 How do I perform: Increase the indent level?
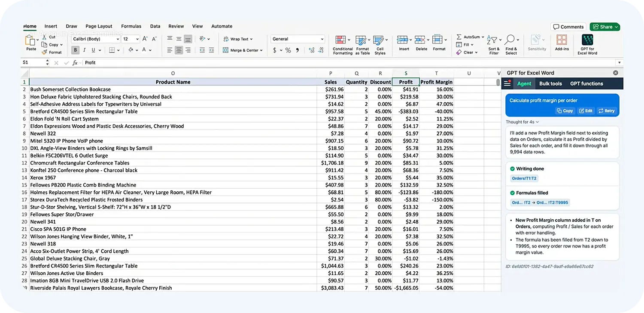[x=211, y=50]
